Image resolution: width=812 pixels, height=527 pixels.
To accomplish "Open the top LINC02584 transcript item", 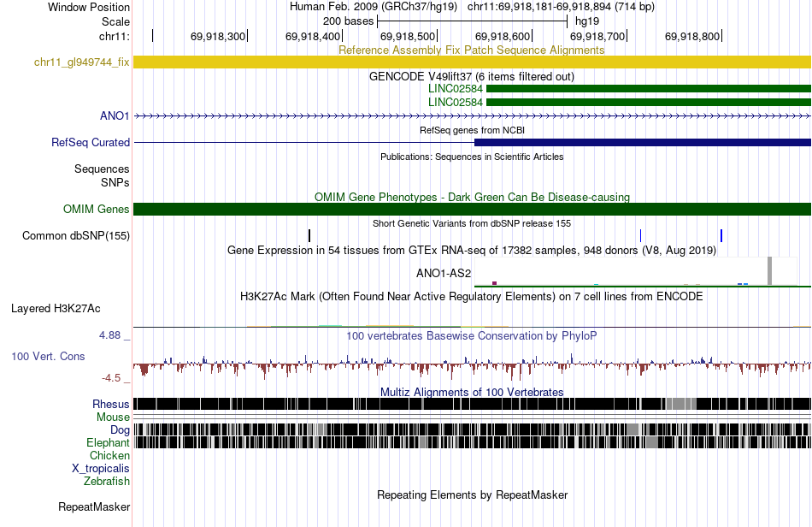I will pyautogui.click(x=649, y=89).
